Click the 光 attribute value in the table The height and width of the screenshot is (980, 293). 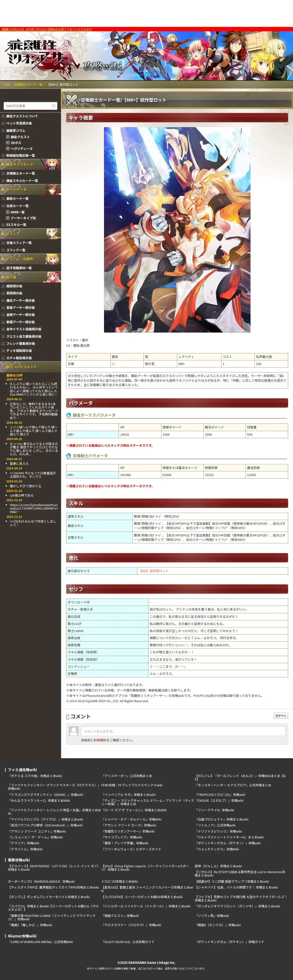(x=113, y=364)
